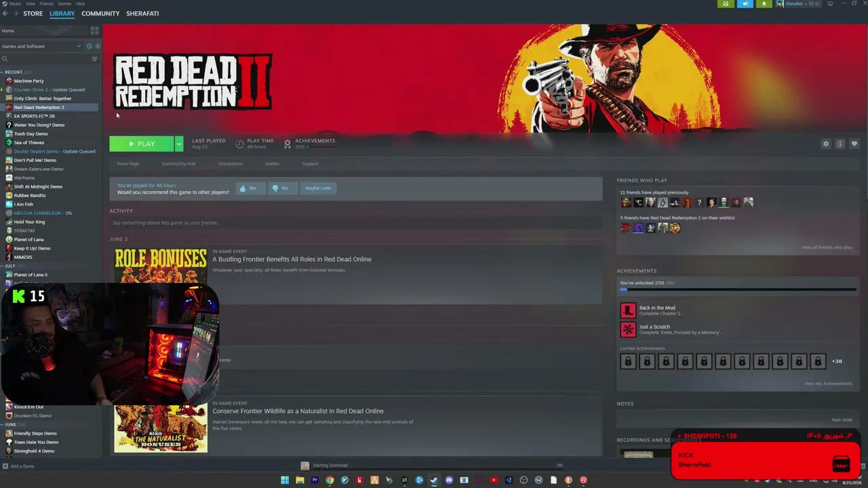Open the Windows Start menu
This screenshot has height=488, width=868.
click(x=285, y=481)
